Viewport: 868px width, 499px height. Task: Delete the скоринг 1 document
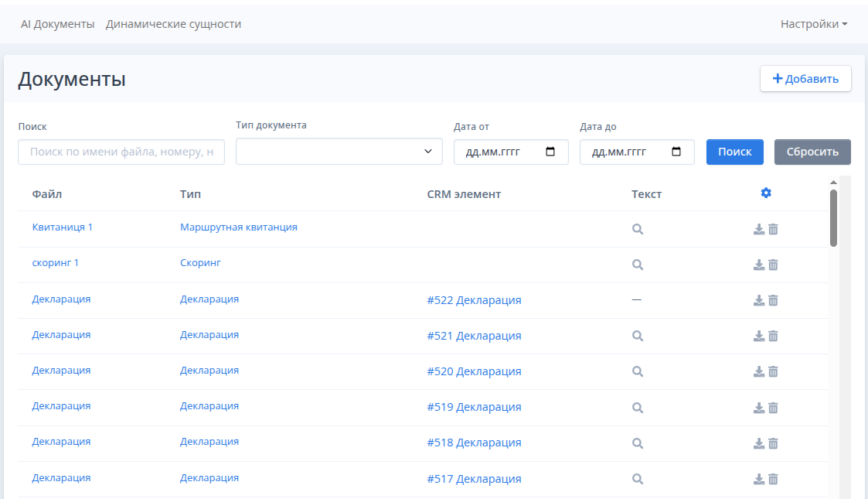(x=773, y=265)
